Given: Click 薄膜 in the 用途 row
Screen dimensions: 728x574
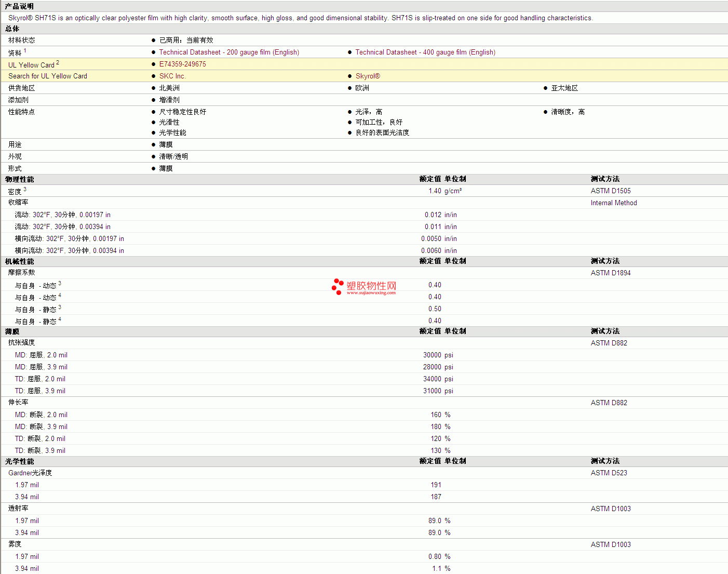Looking at the screenshot, I should click(x=166, y=144).
